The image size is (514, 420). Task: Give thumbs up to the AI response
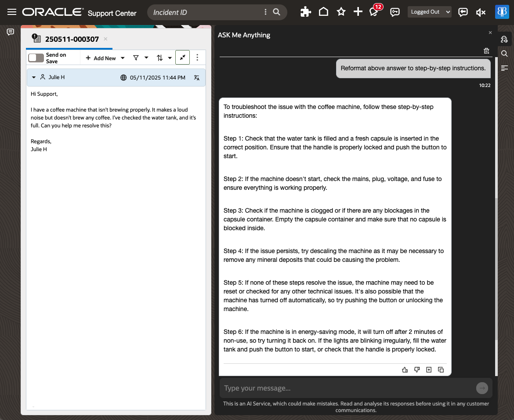click(x=405, y=369)
